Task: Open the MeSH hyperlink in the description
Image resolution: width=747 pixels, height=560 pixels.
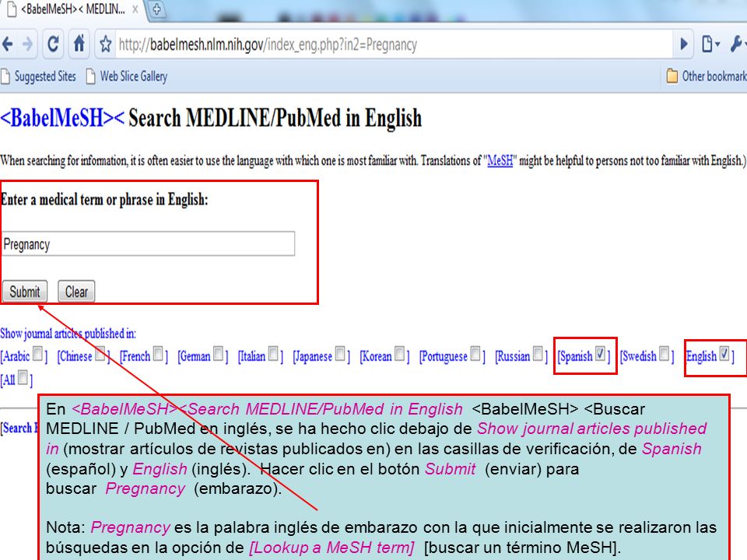Action: point(500,160)
